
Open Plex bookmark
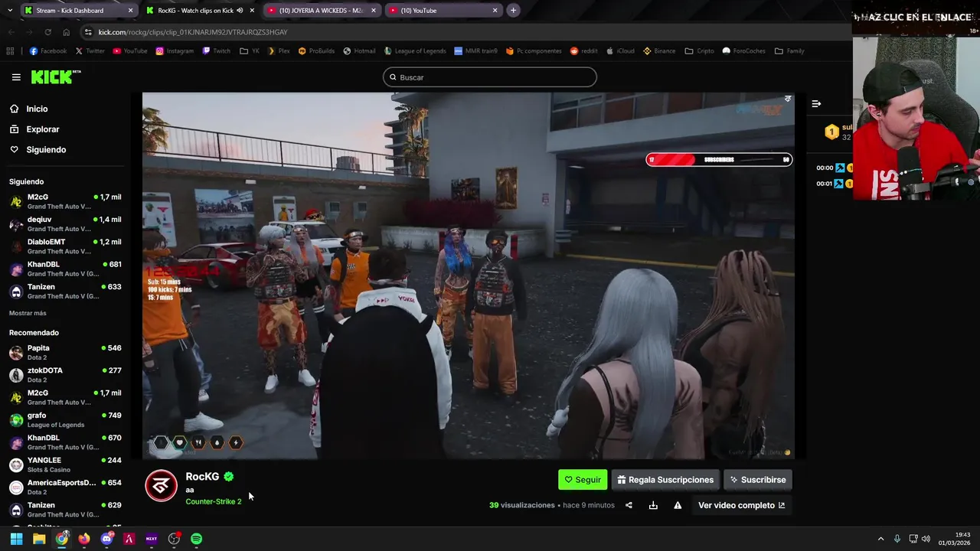point(278,51)
